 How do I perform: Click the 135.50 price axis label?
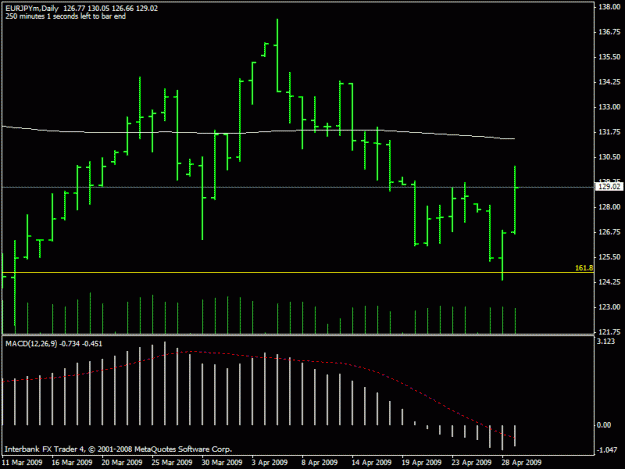coord(609,57)
